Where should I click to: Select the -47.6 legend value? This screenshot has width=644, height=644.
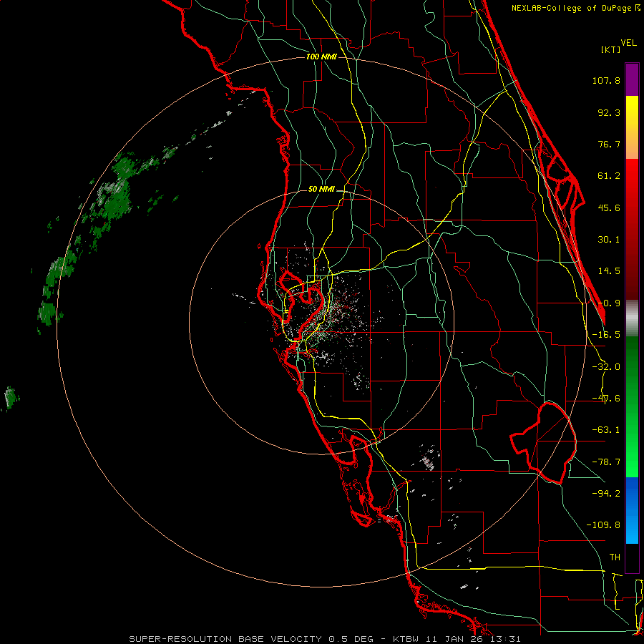click(606, 399)
